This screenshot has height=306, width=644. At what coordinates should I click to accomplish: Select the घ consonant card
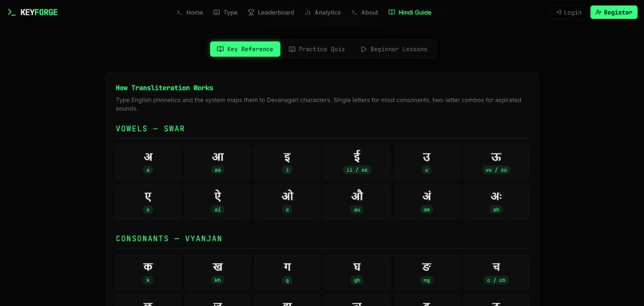tap(357, 272)
